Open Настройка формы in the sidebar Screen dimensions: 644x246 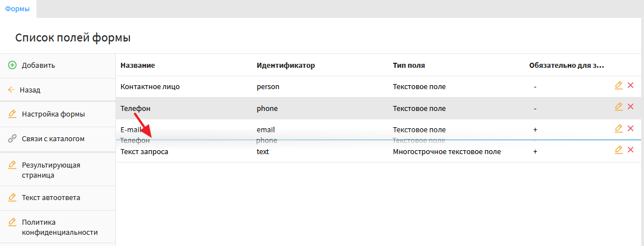tap(53, 114)
